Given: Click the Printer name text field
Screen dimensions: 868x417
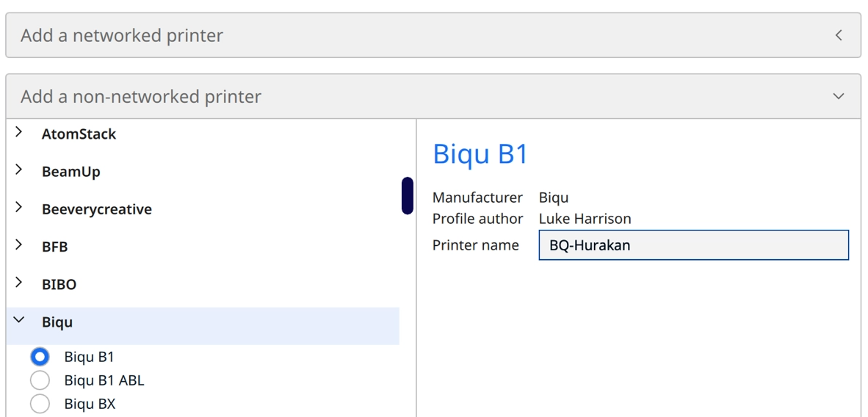Looking at the screenshot, I should (x=693, y=245).
